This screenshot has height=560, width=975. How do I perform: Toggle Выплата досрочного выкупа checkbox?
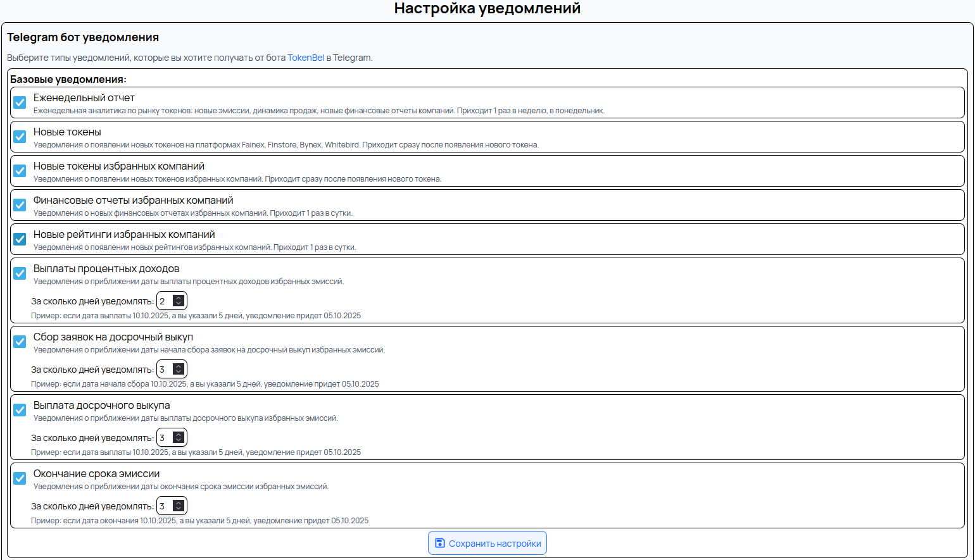click(x=20, y=410)
